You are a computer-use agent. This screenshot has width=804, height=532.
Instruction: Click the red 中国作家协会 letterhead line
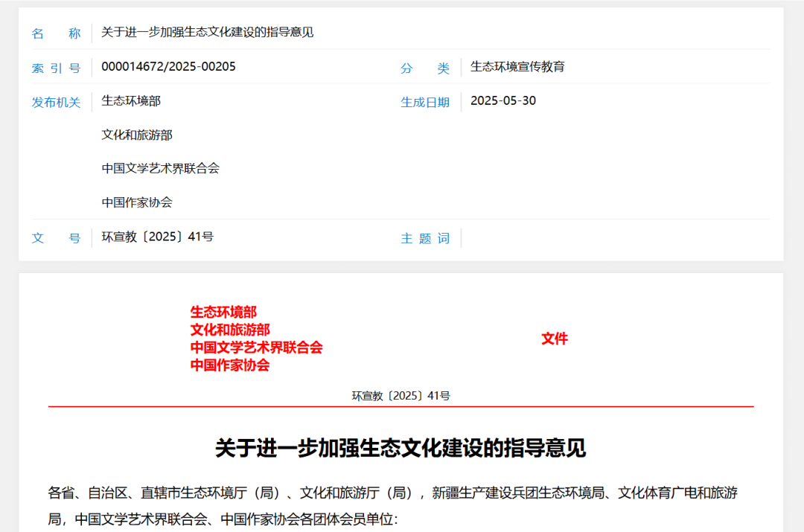[230, 365]
